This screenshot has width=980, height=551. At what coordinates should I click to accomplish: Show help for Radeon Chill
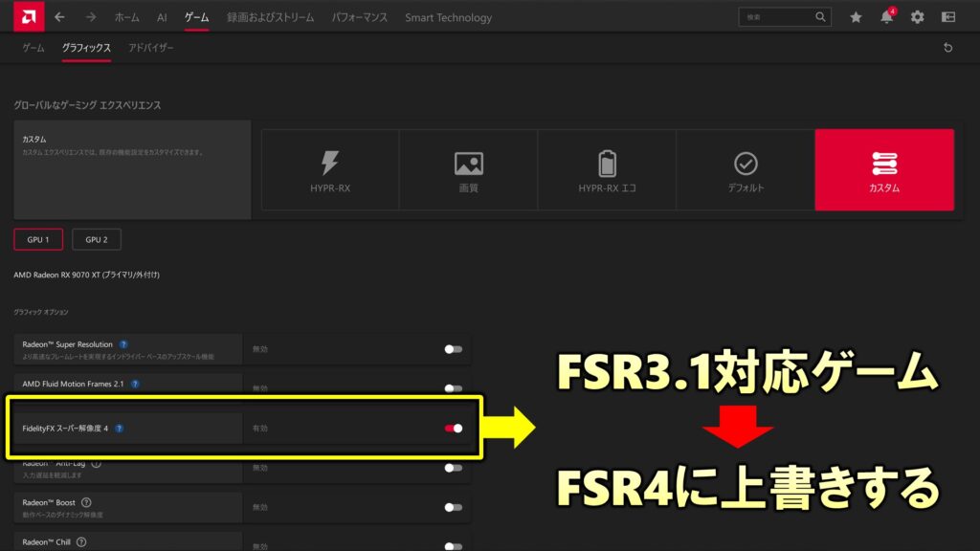pyautogui.click(x=81, y=541)
